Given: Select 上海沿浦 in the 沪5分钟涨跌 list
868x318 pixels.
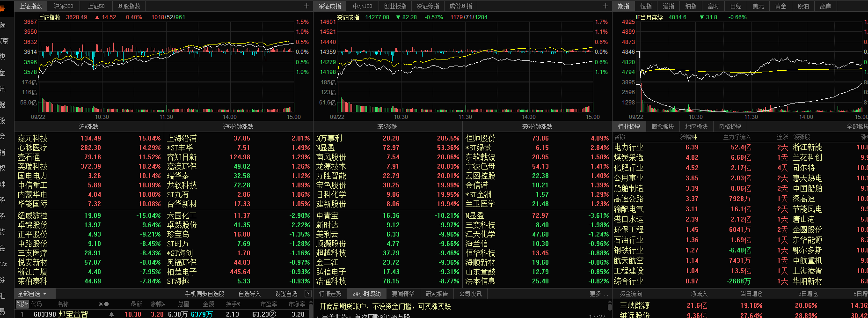Looking at the screenshot, I should coord(182,138).
